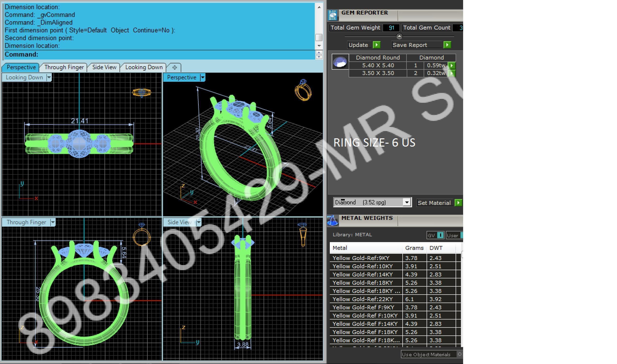Screen dimensions: 617x364
Task: Open the Perspective viewport menu arrow
Action: click(x=203, y=77)
